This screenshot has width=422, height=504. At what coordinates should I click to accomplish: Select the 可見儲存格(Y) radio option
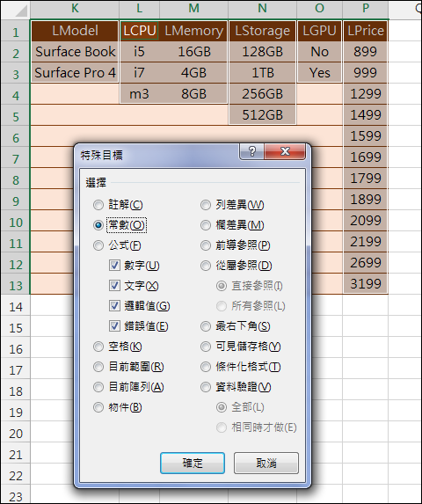(x=241, y=347)
